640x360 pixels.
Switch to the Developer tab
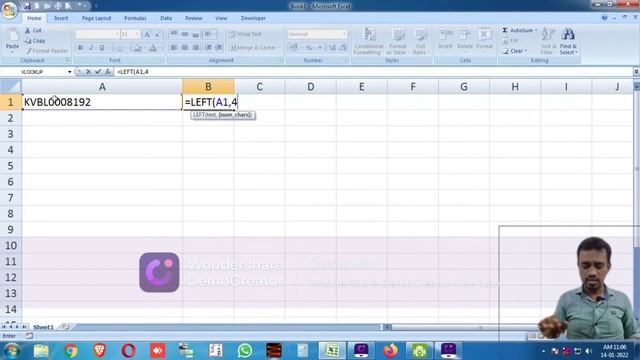pos(253,18)
